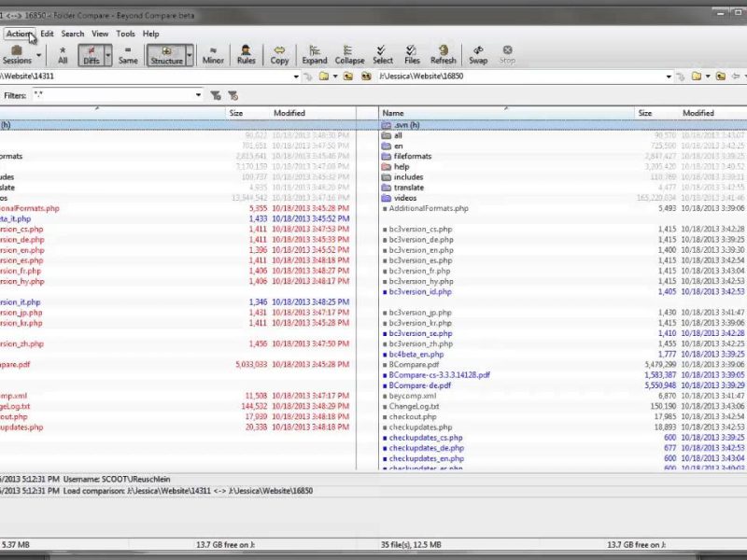
Task: Refresh the folder comparison
Action: click(443, 55)
